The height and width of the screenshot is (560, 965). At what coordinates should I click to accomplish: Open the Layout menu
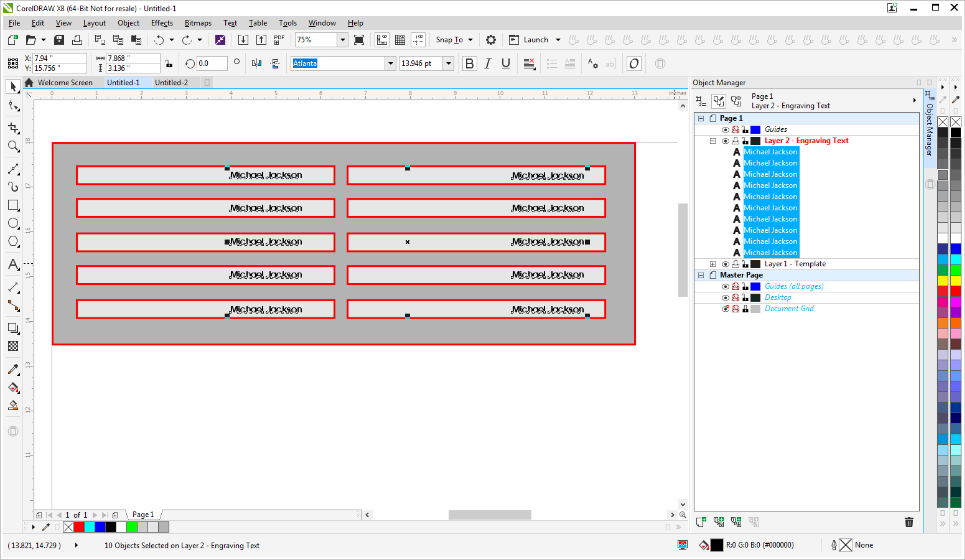pos(94,23)
